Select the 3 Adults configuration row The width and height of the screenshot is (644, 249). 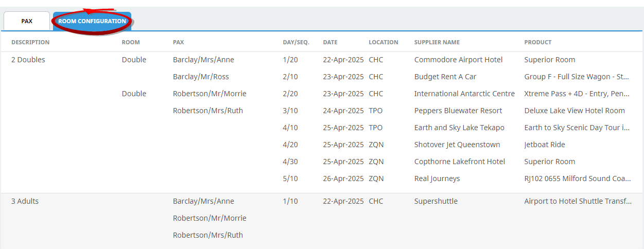pyautogui.click(x=25, y=201)
